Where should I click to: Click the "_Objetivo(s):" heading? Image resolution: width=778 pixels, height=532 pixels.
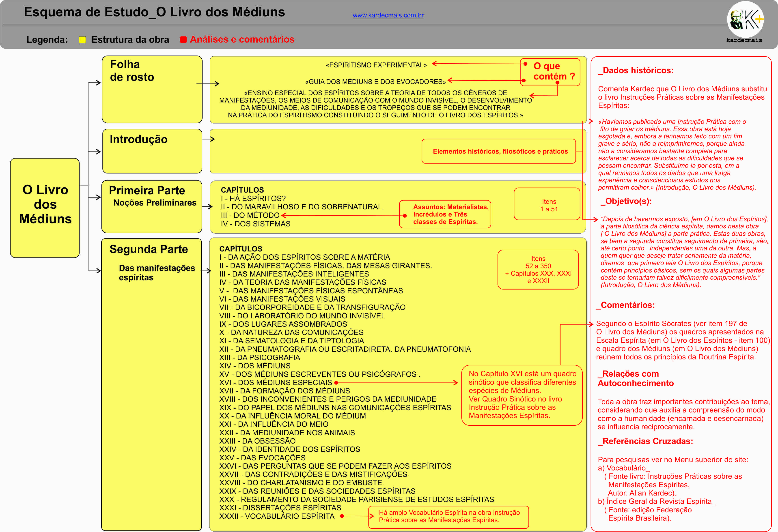[626, 201]
